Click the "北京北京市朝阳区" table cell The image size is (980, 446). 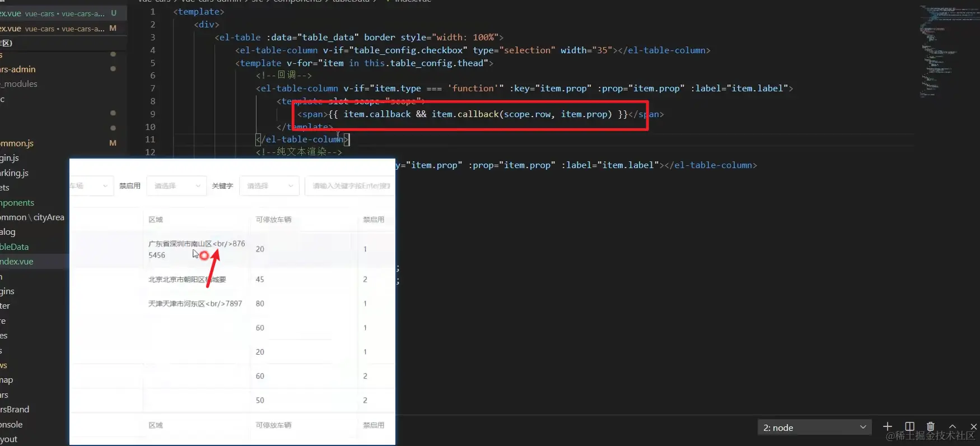[x=187, y=280]
